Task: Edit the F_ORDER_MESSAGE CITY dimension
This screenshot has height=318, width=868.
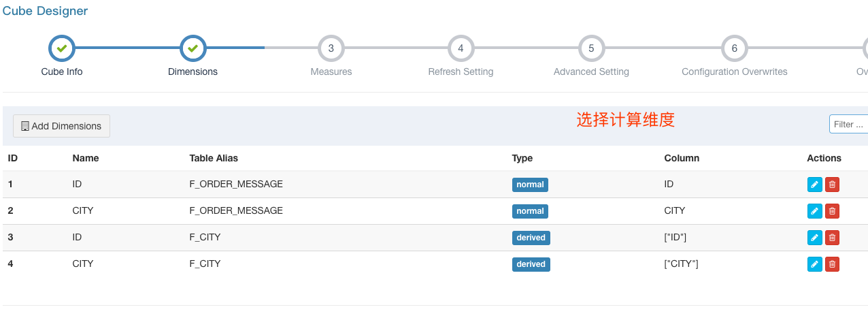Action: click(x=814, y=211)
